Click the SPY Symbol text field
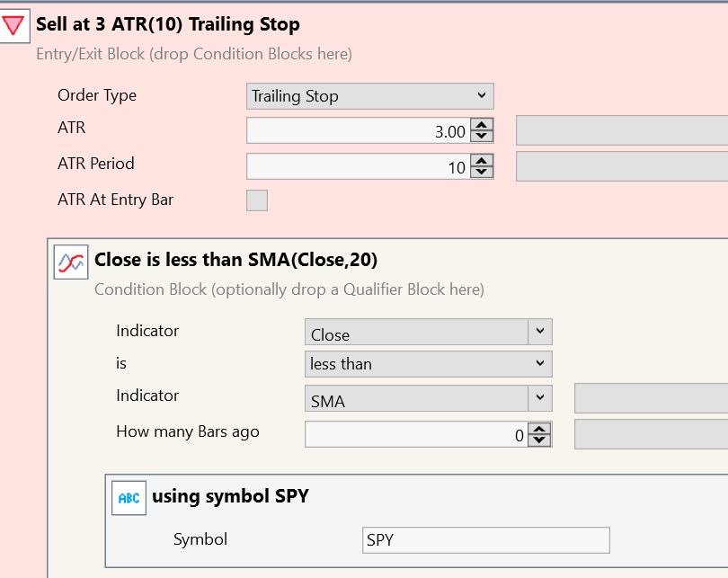The height and width of the screenshot is (578, 728). click(485, 540)
